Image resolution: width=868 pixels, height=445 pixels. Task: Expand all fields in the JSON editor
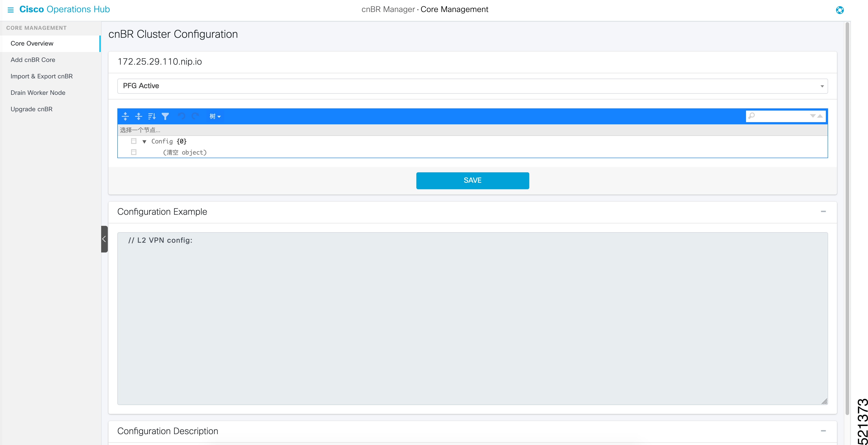point(125,116)
